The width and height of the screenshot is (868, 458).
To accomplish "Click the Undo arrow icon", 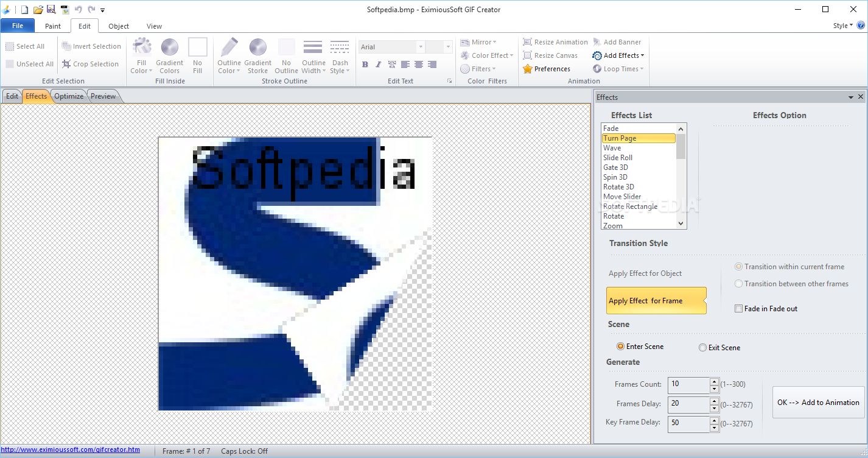I will tap(78, 9).
